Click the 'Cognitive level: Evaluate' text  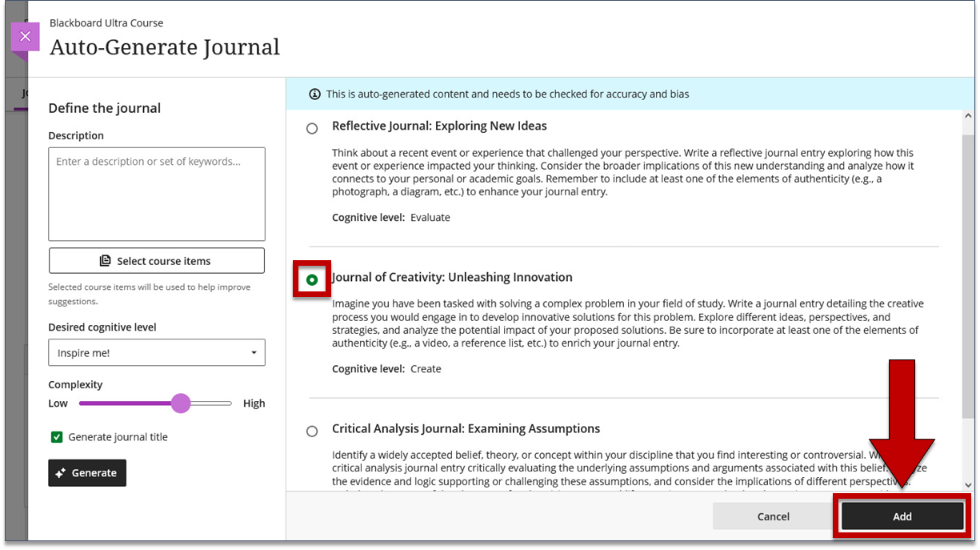pos(391,218)
